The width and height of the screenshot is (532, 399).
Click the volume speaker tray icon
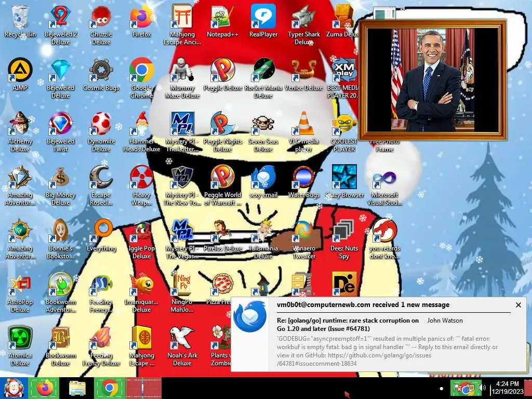pos(482,388)
